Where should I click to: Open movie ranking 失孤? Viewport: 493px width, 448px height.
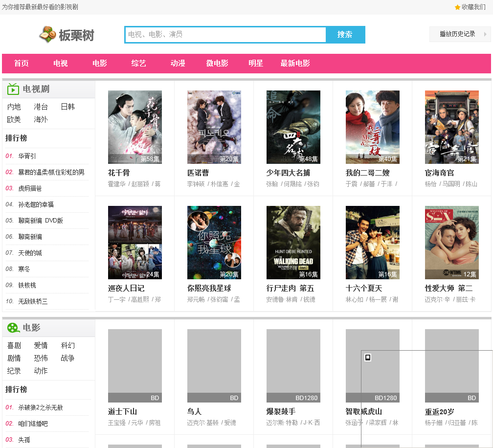tap(24, 440)
